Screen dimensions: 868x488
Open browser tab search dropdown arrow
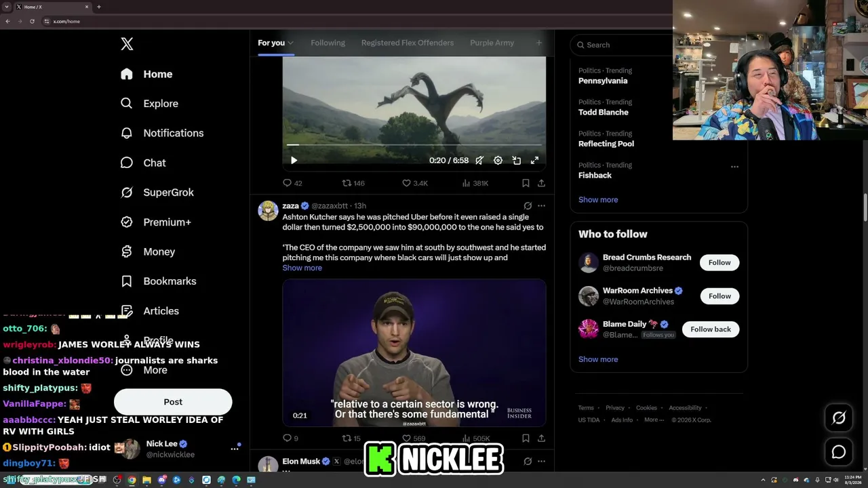(7, 7)
